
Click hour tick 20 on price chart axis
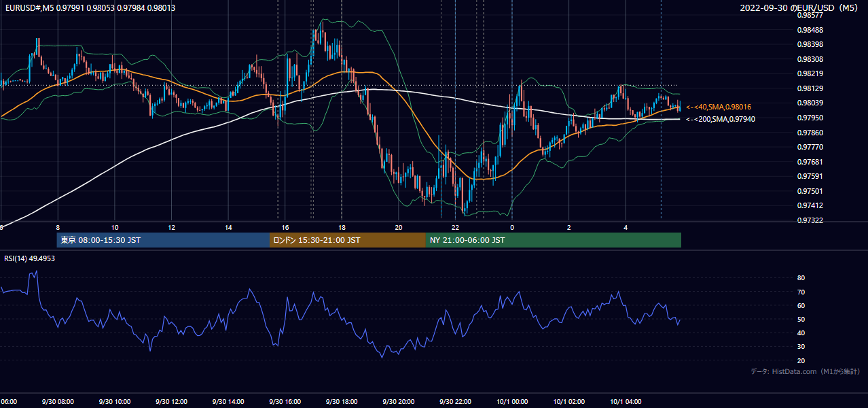398,228
